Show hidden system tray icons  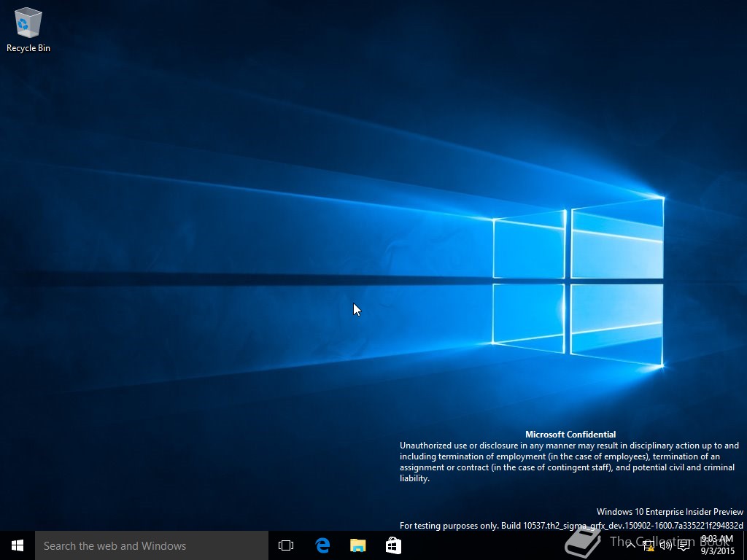(x=630, y=545)
